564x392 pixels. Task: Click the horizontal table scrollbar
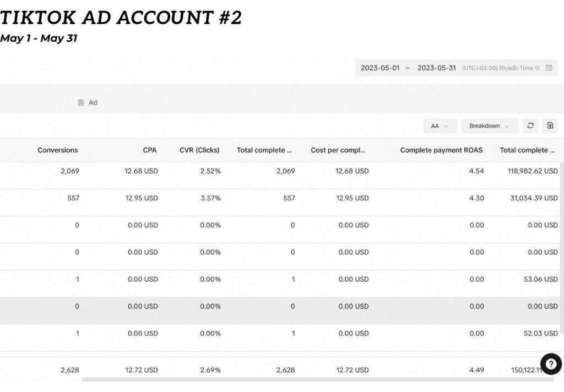coord(318,379)
